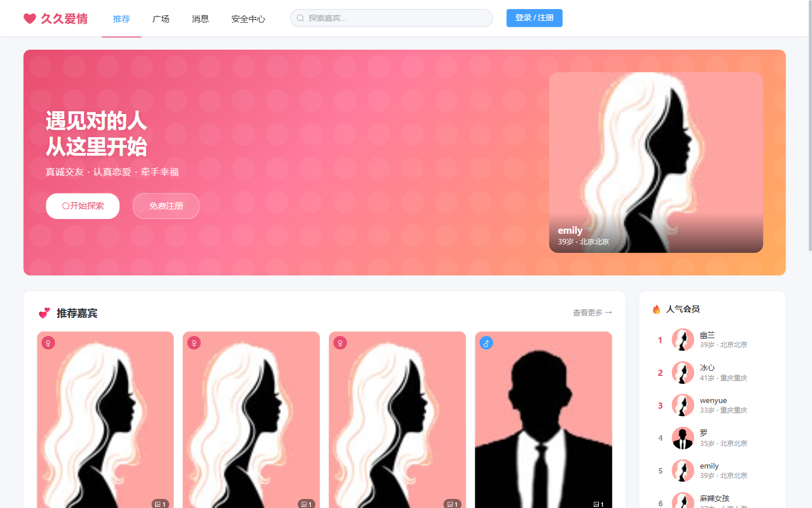Click the 登录 / 注册 button
The image size is (812, 508).
tap(535, 18)
